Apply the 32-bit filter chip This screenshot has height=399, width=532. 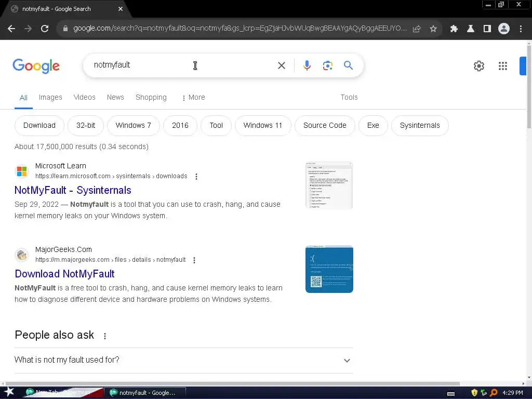point(86,126)
